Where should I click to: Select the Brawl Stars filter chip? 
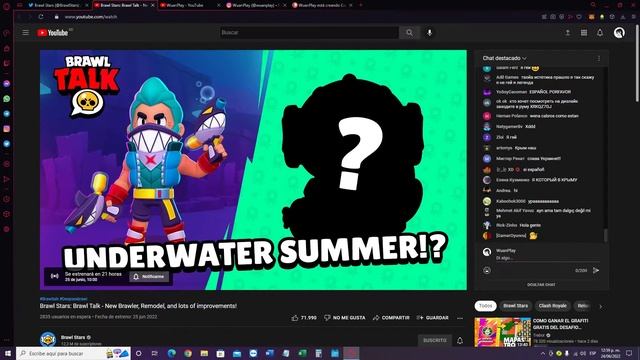[x=516, y=306]
